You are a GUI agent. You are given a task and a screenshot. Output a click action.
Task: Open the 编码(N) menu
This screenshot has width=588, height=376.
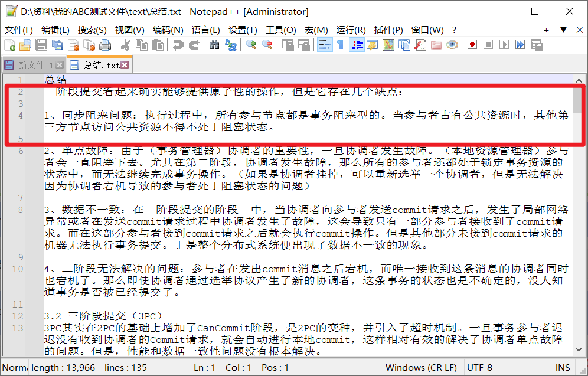point(168,30)
